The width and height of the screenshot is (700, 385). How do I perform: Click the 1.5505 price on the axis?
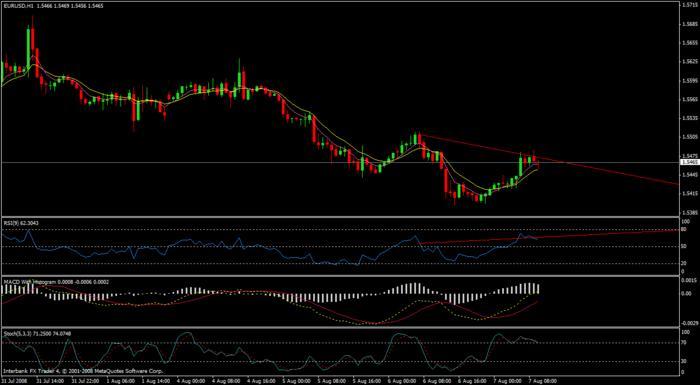click(690, 137)
